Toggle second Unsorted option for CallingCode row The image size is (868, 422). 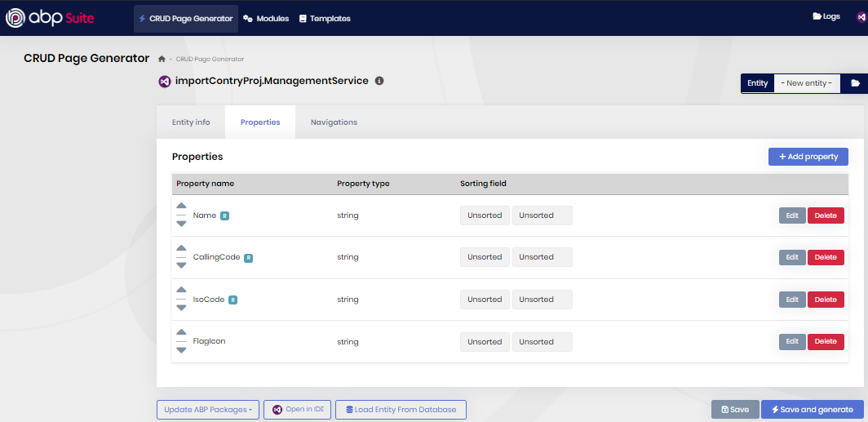[x=542, y=257]
